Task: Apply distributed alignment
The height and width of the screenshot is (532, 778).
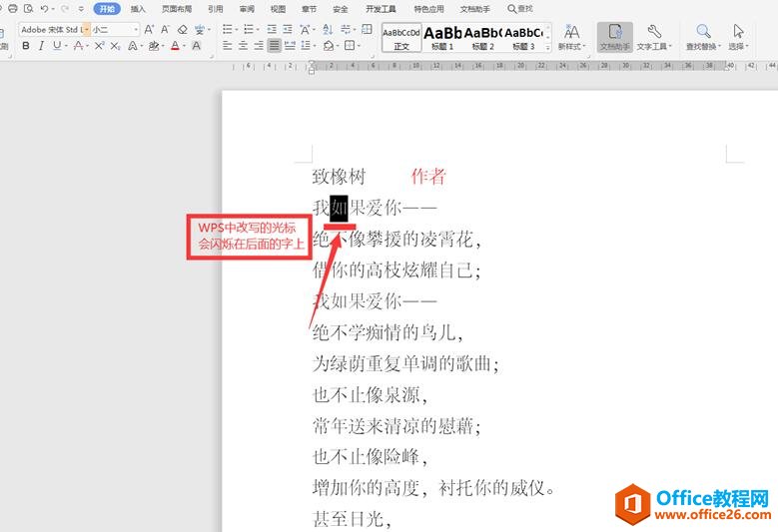Action: [x=291, y=46]
